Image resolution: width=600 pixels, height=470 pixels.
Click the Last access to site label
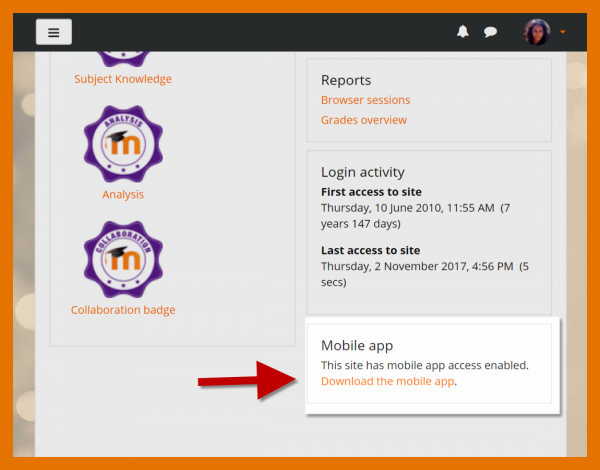[370, 250]
